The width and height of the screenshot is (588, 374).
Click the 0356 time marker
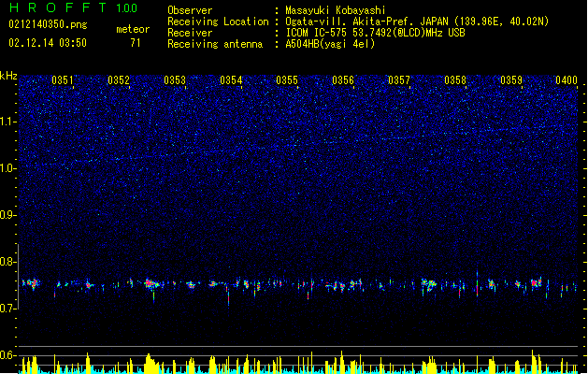(343, 80)
